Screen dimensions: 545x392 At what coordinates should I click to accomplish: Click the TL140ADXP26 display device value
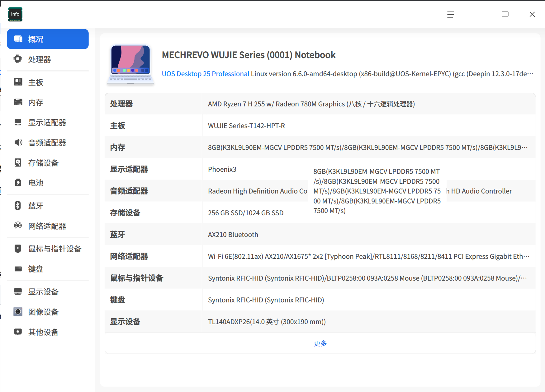pos(267,322)
